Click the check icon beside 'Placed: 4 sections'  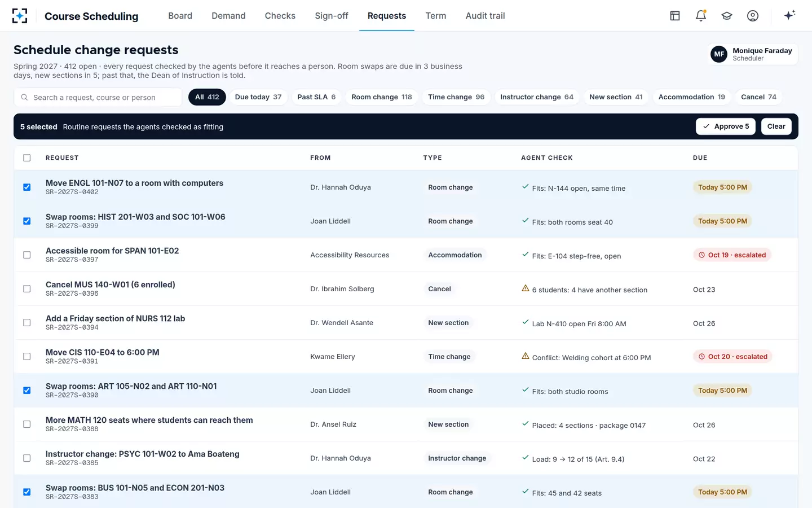tap(526, 424)
